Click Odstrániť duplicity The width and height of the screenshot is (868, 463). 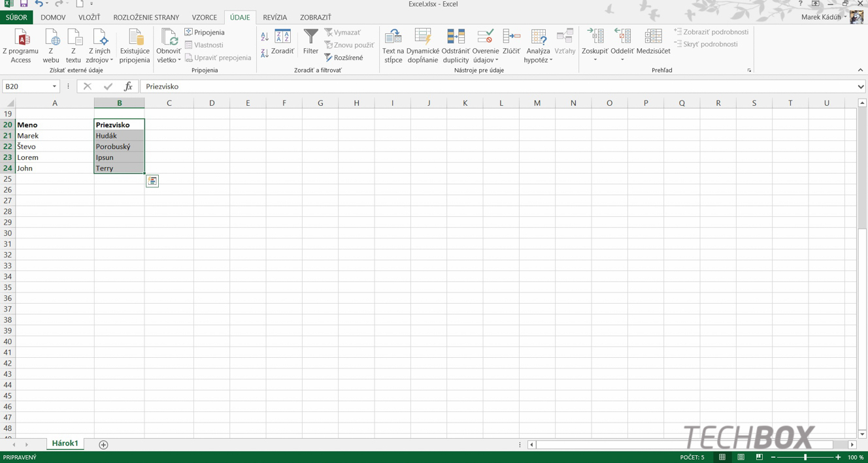(456, 46)
